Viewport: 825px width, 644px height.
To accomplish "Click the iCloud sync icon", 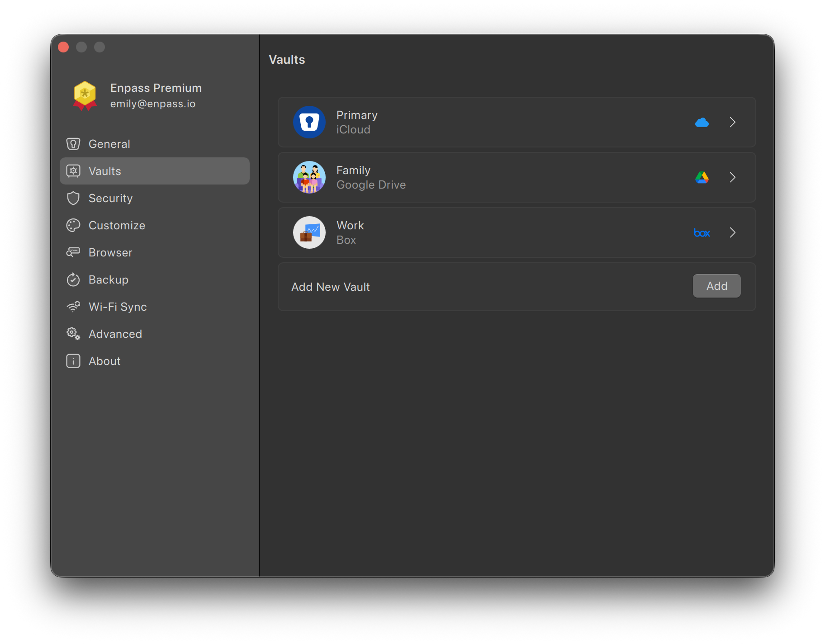I will point(702,122).
